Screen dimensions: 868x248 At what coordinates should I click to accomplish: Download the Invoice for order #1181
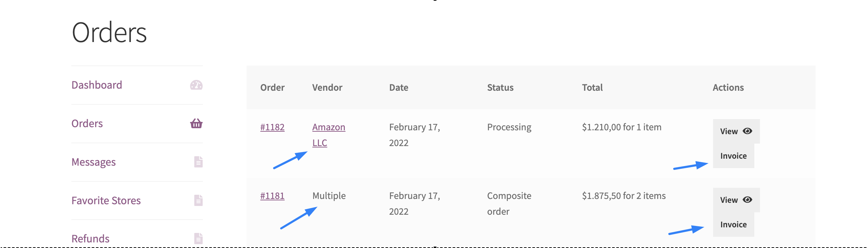point(733,224)
